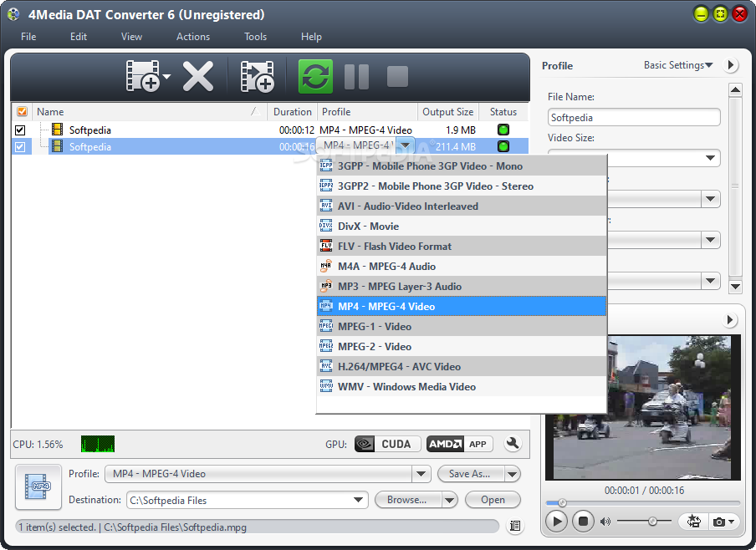Expand the preview panel arrow button
The height and width of the screenshot is (550, 756).
730,319
